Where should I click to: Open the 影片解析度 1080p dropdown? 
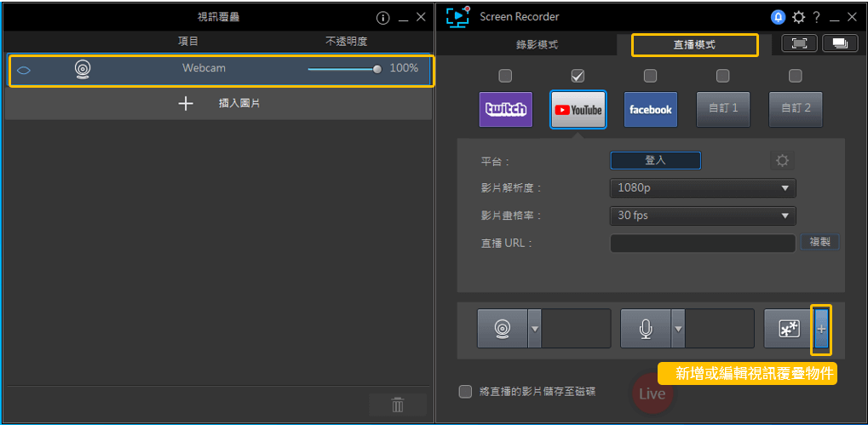[703, 188]
